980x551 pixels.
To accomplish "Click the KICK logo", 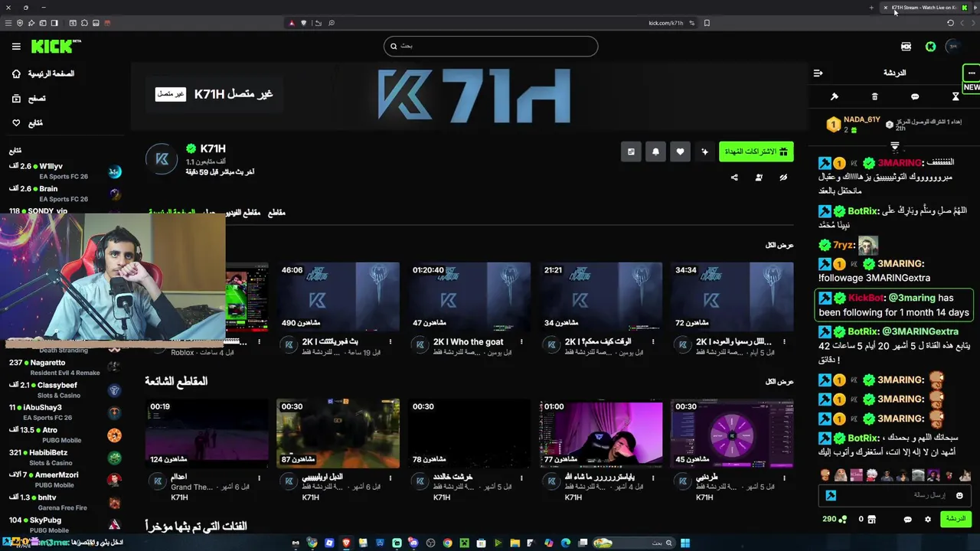I will click(x=56, y=47).
